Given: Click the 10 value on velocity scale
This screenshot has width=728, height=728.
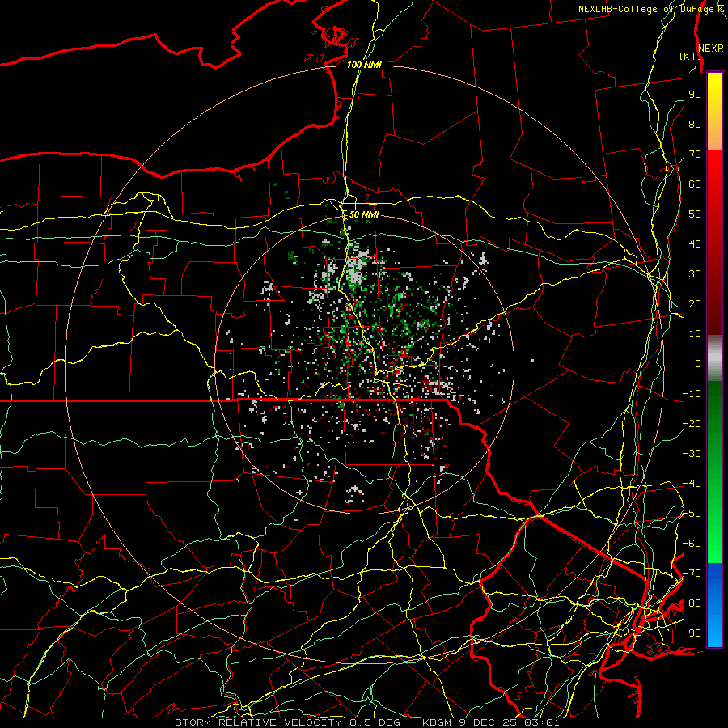Looking at the screenshot, I should click(695, 334).
